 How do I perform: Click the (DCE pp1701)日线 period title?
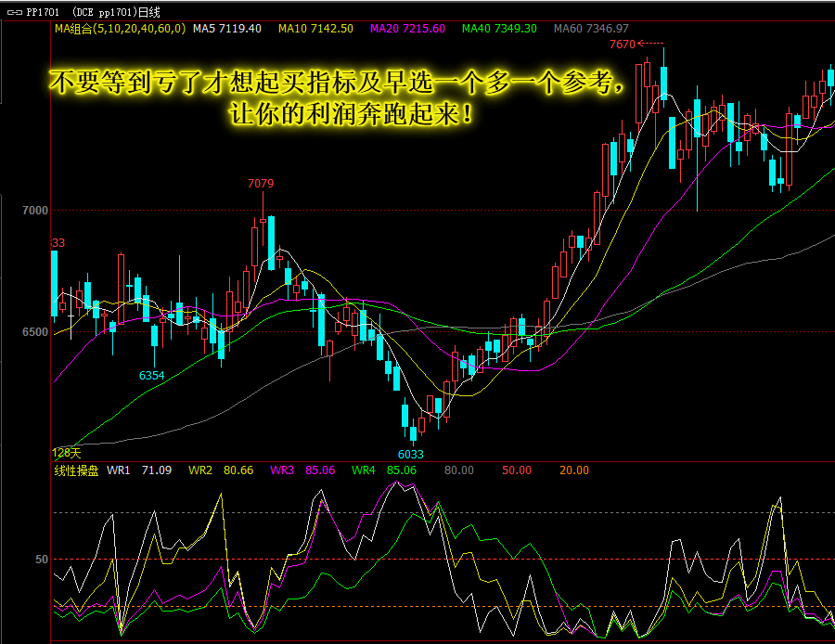coord(116,12)
